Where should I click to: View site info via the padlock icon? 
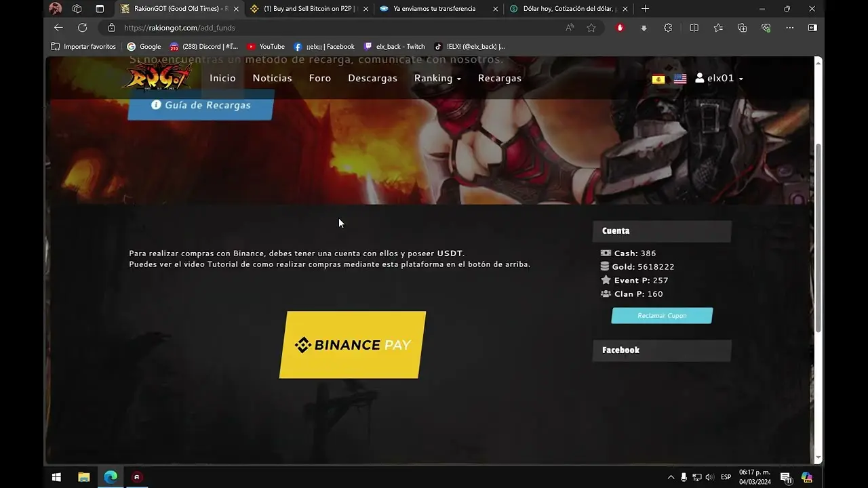click(111, 28)
